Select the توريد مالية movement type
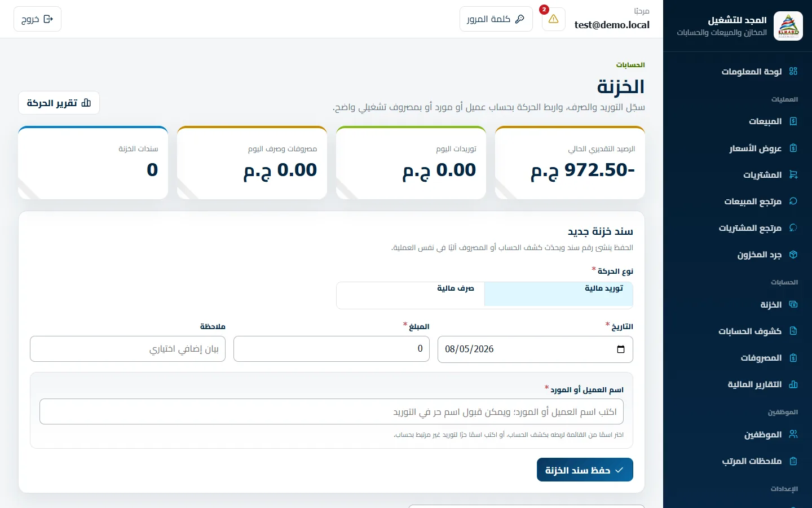This screenshot has width=812, height=508. point(558,294)
